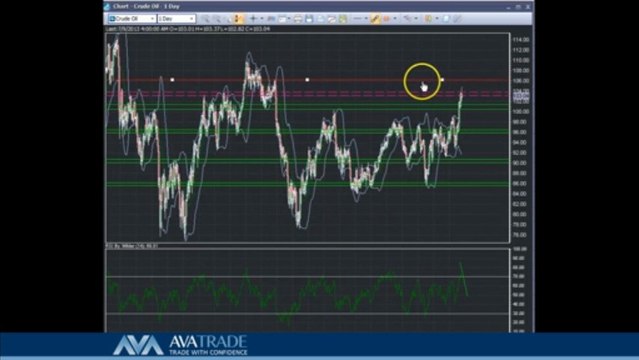This screenshot has height=360, width=639.
Task: Toggle the highlighted pencil drawing icon
Action: (x=375, y=19)
